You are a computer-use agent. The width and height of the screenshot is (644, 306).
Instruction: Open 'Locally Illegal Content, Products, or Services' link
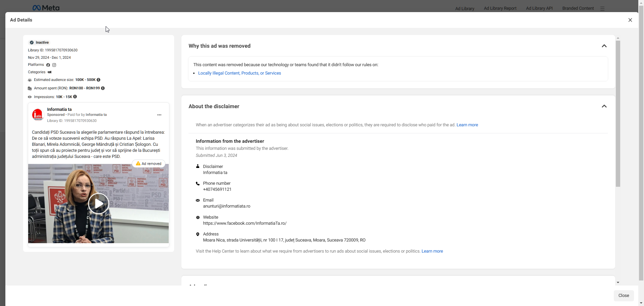coord(239,73)
